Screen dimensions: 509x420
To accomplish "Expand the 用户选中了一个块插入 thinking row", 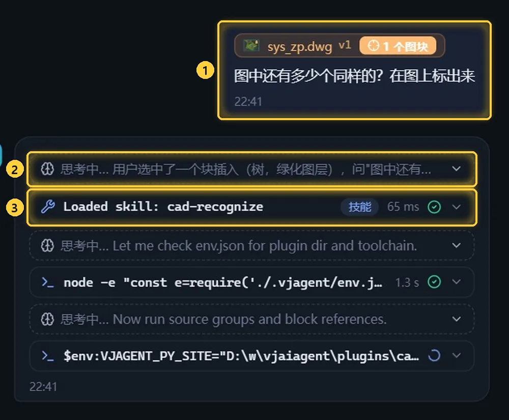I will pos(457,169).
